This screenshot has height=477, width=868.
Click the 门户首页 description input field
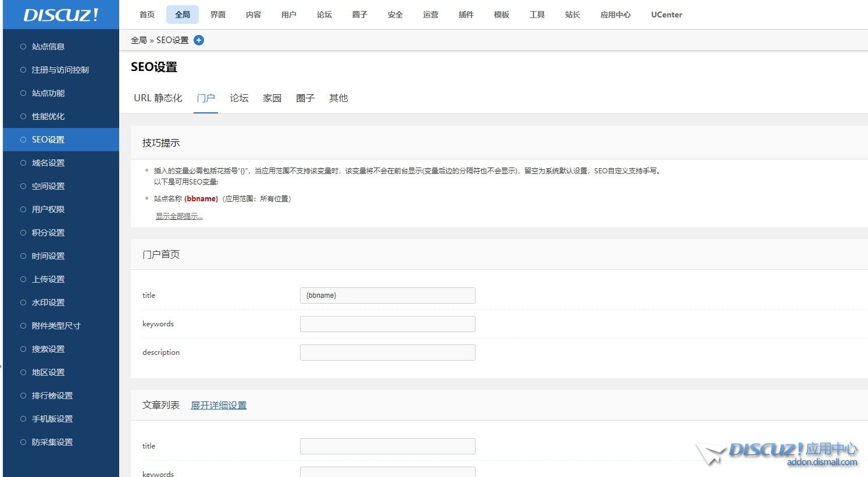click(387, 353)
